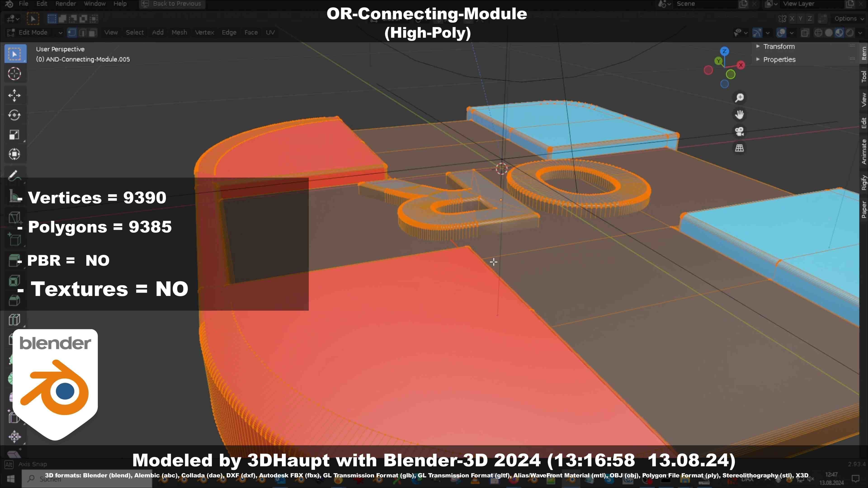Image resolution: width=868 pixels, height=488 pixels.
Task: Switch to the Animate sidebar tab
Action: tap(864, 152)
